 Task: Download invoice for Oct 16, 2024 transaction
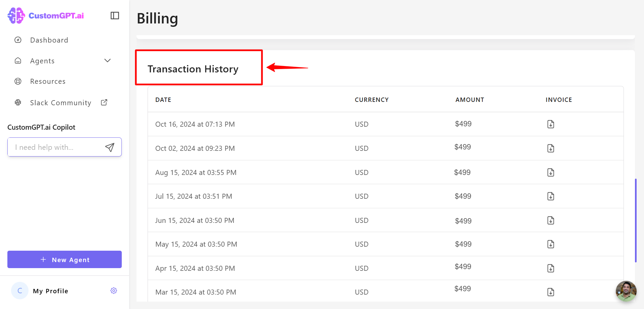pyautogui.click(x=550, y=124)
